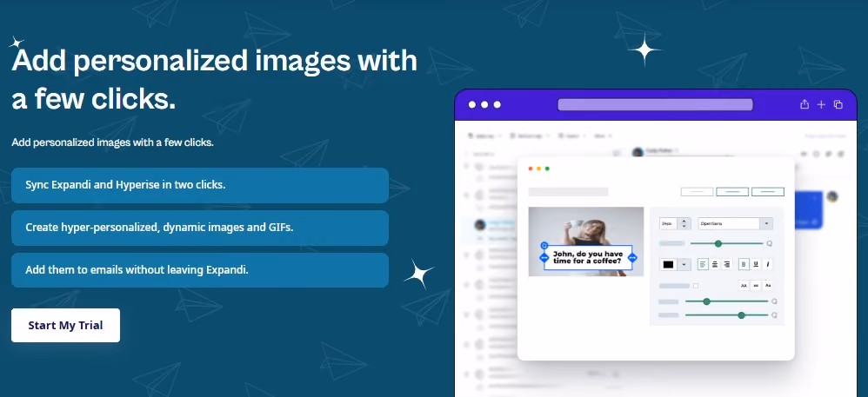
Task: Click the plus new-tab icon in mockup browser
Action: [822, 104]
